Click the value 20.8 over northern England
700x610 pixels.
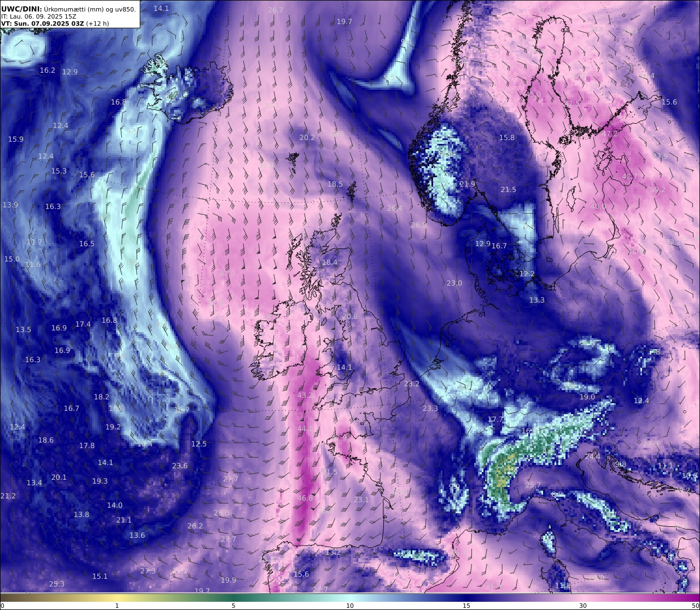click(x=350, y=317)
